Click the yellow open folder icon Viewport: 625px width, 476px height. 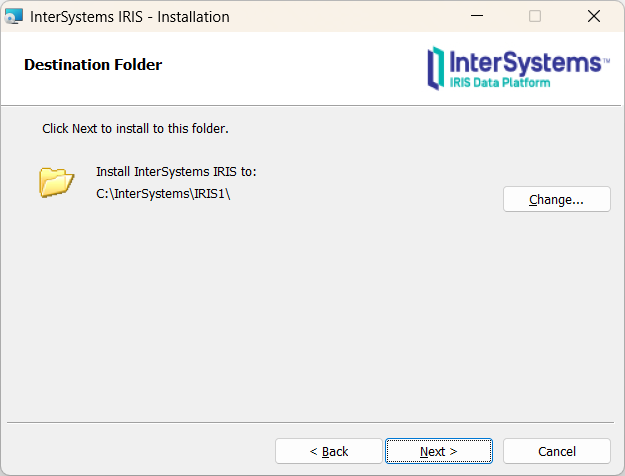(56, 181)
